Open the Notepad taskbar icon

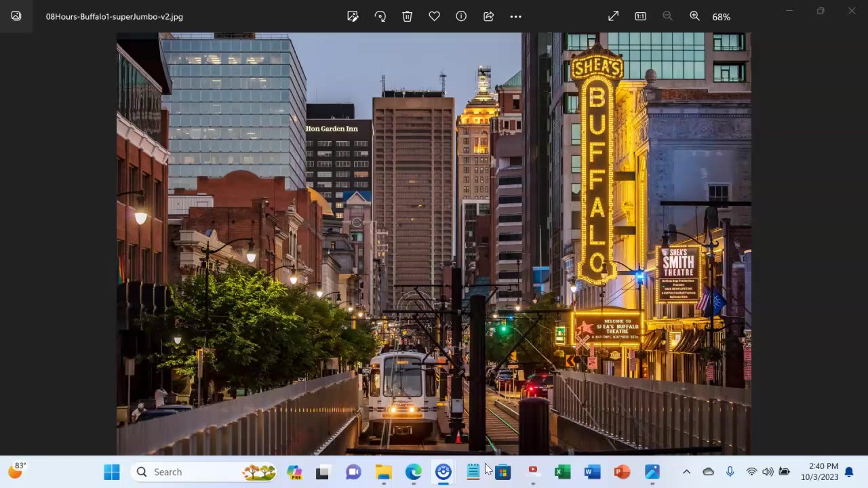click(473, 472)
